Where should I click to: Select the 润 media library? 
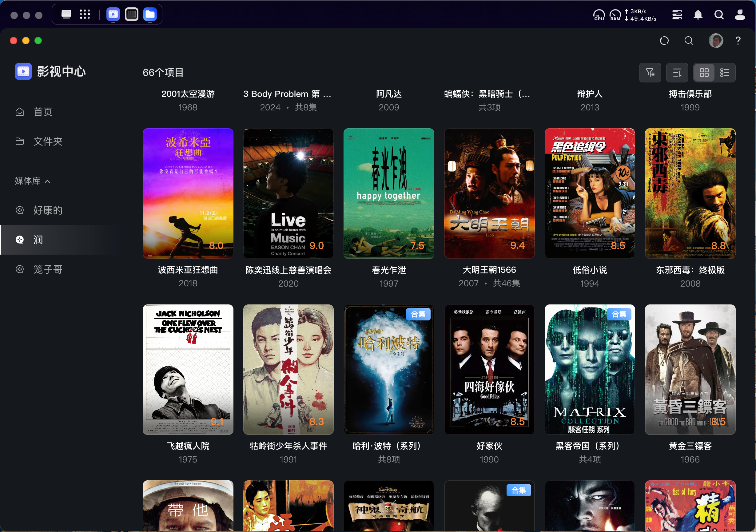(x=38, y=240)
